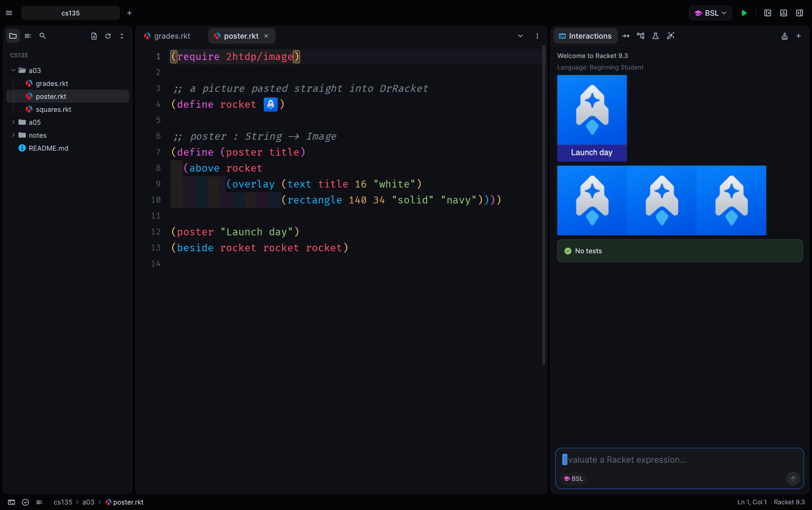Click the inline rocket image in editor
The height and width of the screenshot is (510, 812).
tap(270, 104)
